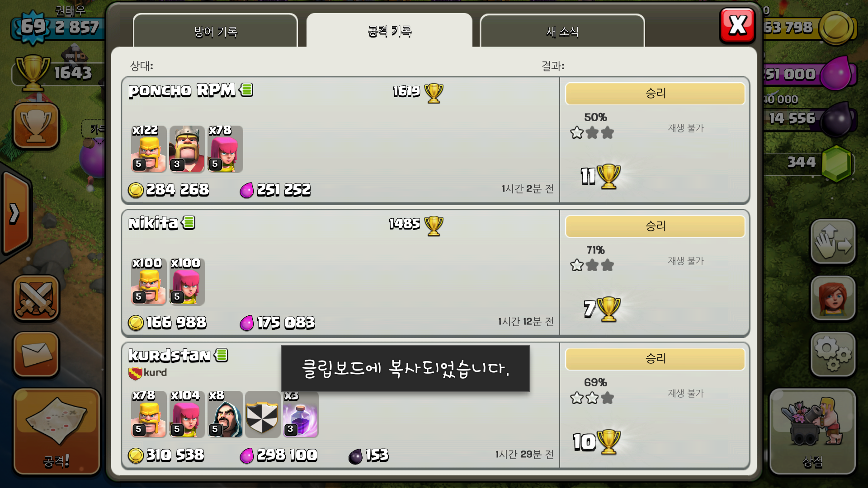Open the trophy league icon on left

[36, 126]
